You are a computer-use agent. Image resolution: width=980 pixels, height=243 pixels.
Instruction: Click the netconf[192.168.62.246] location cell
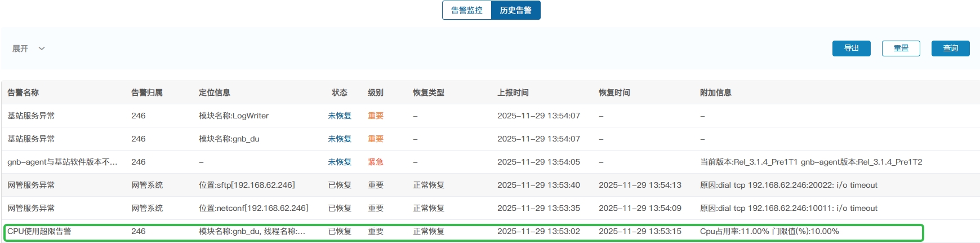pos(253,208)
